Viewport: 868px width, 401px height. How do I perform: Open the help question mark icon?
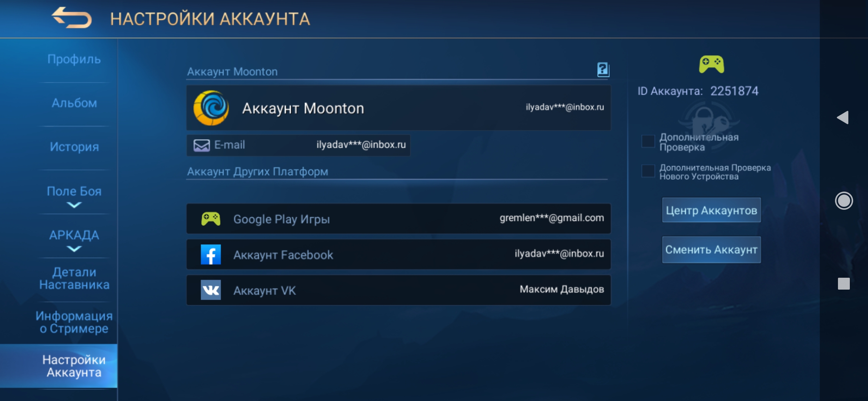point(603,69)
